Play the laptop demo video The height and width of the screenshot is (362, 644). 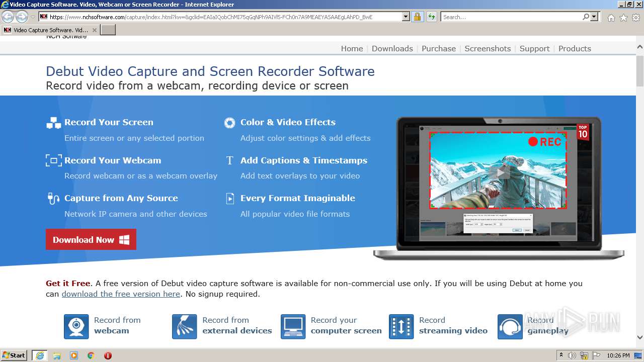[x=499, y=172]
